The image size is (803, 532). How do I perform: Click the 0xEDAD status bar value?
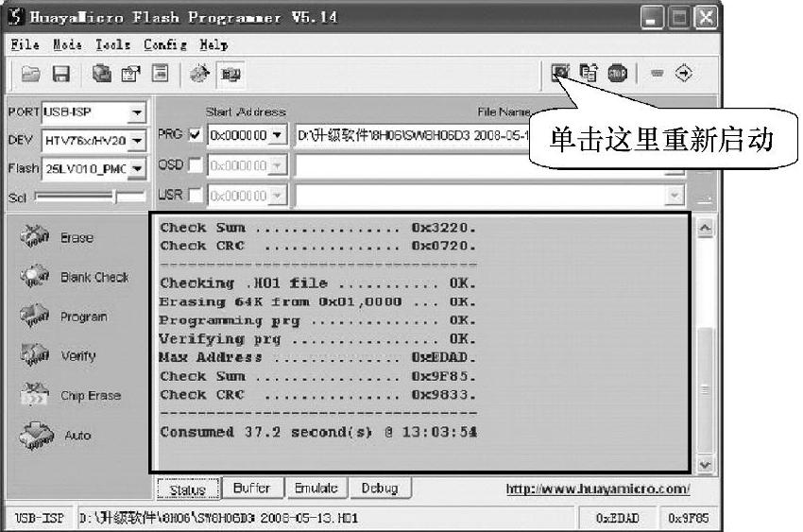pos(617,518)
